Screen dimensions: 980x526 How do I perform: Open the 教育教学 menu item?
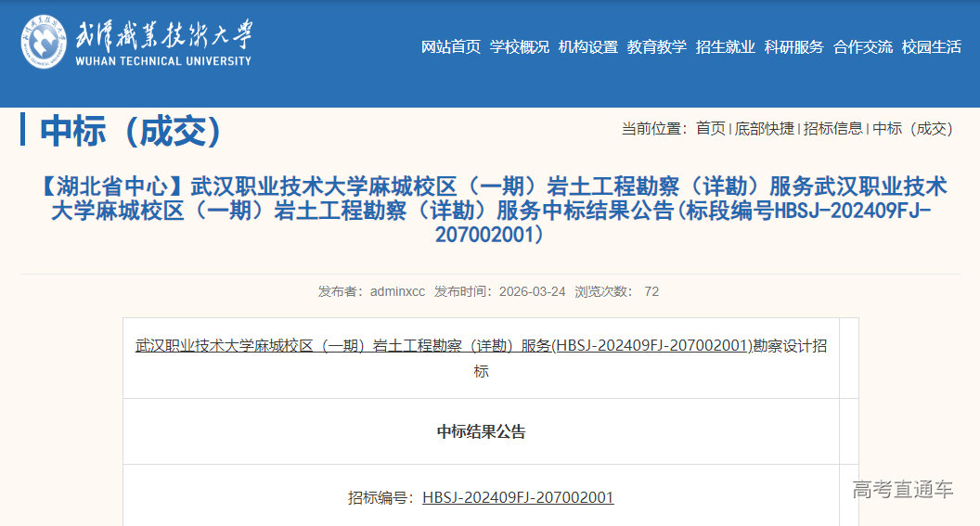click(656, 47)
